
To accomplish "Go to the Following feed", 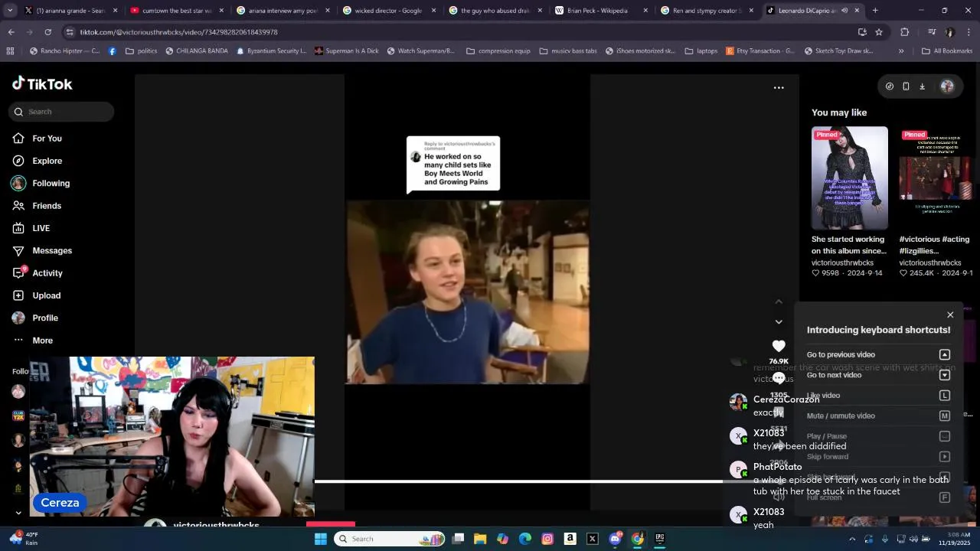I will [x=51, y=184].
